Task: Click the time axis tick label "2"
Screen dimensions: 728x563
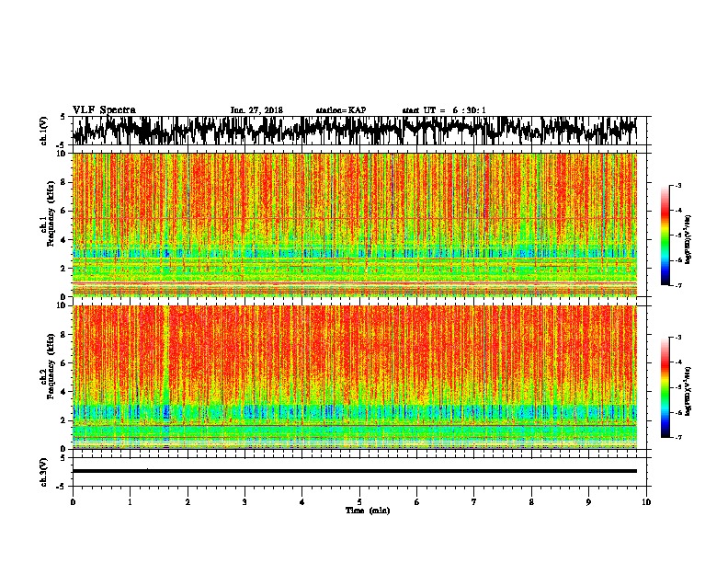Action: click(188, 502)
